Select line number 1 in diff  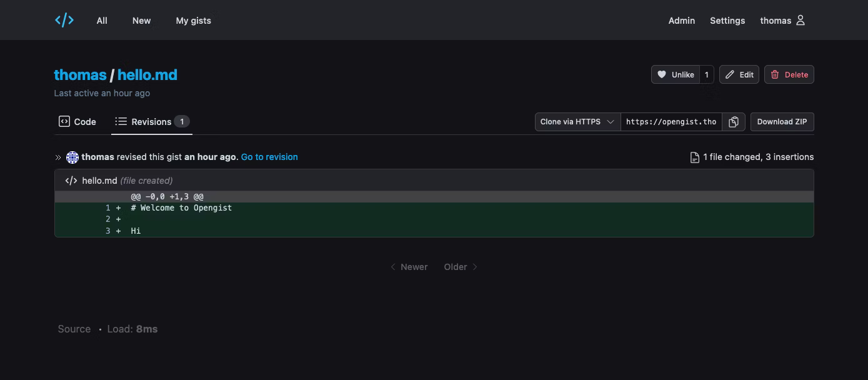(x=107, y=207)
